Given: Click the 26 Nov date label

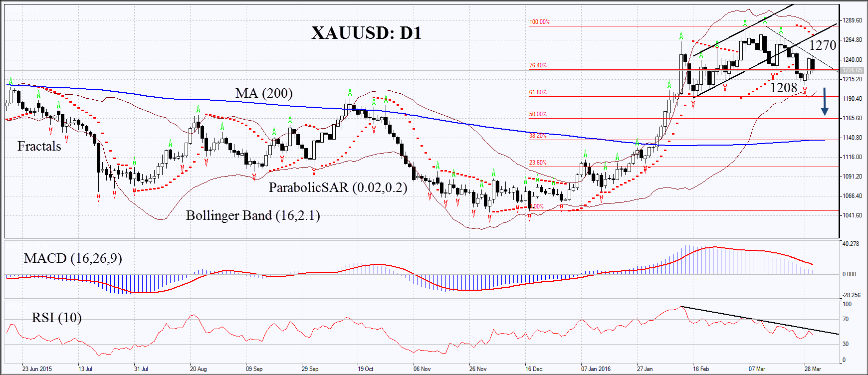Looking at the screenshot, I should click(478, 369).
